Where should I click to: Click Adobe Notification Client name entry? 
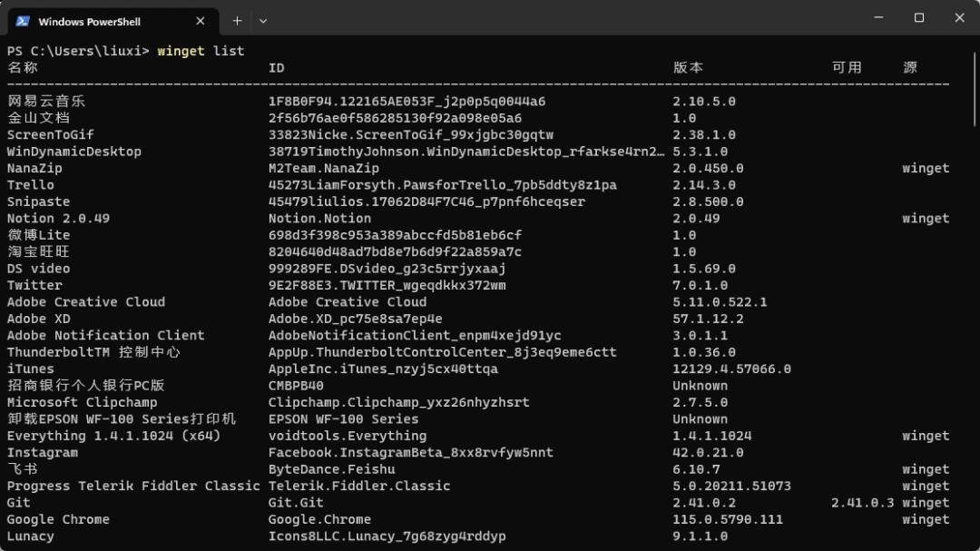[105, 335]
